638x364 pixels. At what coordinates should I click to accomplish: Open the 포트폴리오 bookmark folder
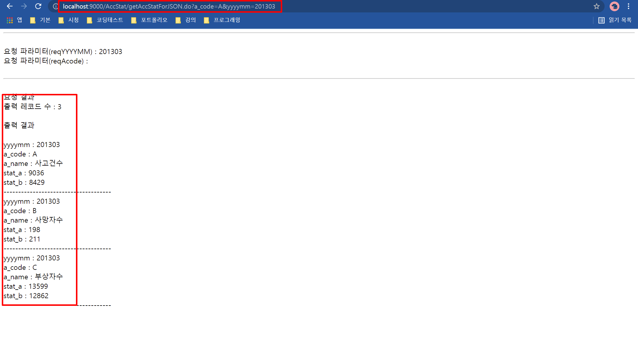pyautogui.click(x=150, y=20)
